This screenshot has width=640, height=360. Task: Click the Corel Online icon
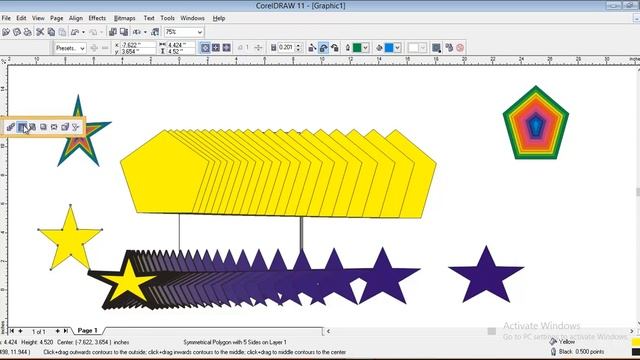[x=155, y=32]
